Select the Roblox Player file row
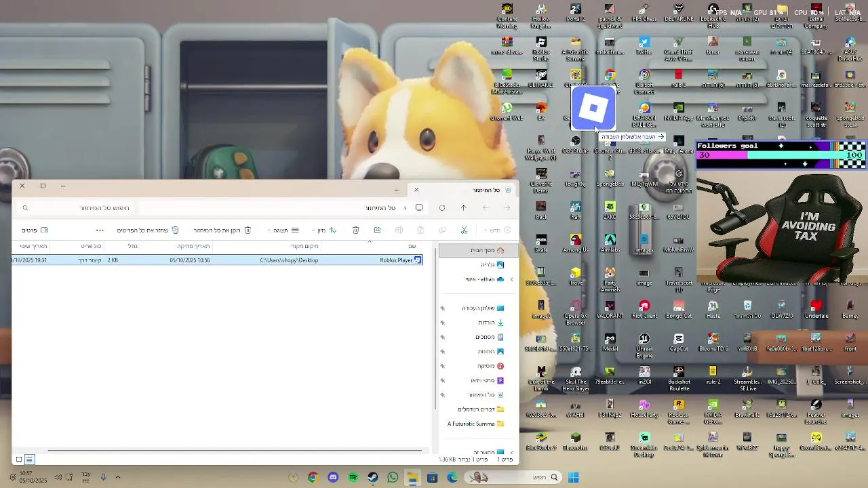This screenshot has height=488, width=868. 217,260
